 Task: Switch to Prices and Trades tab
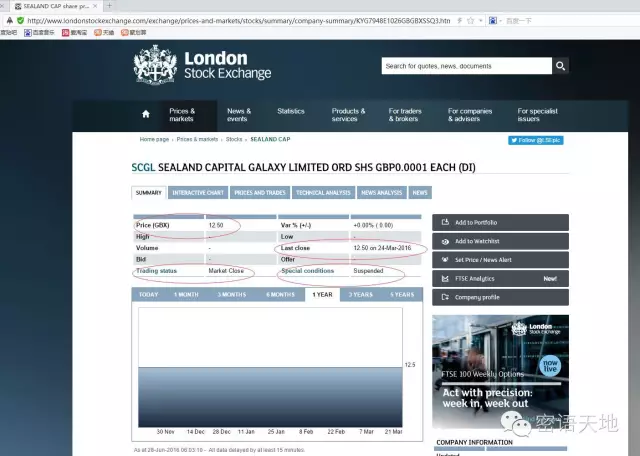[x=260, y=193]
